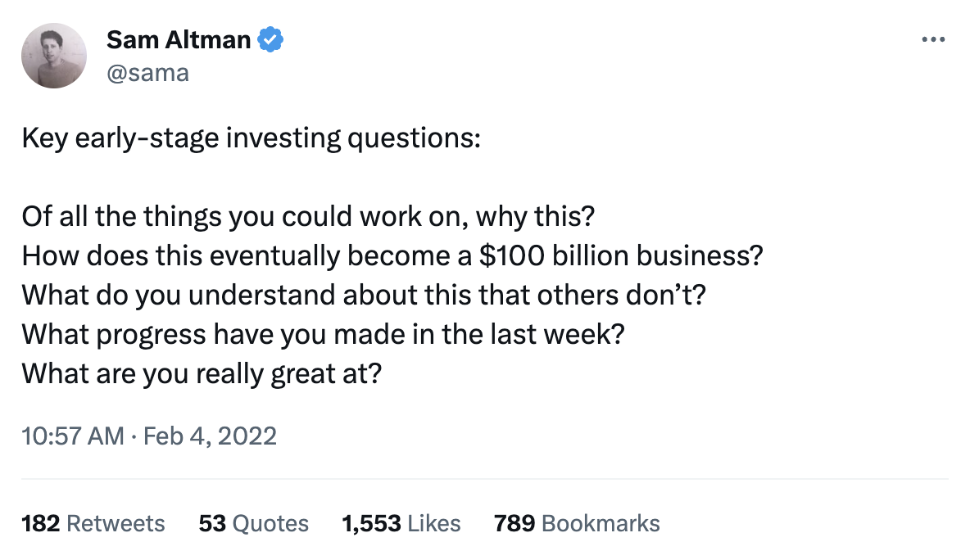Open the tweet's three-dot more options menu
Viewport: 970px width, 560px height.
coord(933,39)
